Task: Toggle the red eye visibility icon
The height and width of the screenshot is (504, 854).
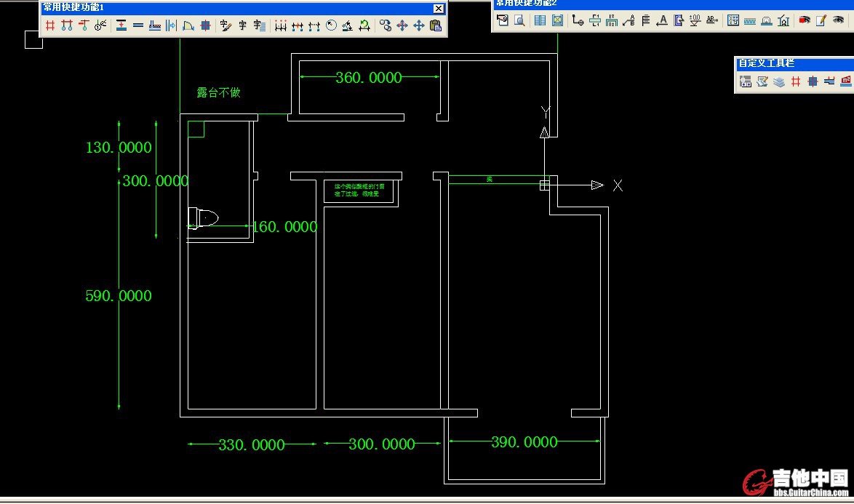Action: click(x=805, y=20)
